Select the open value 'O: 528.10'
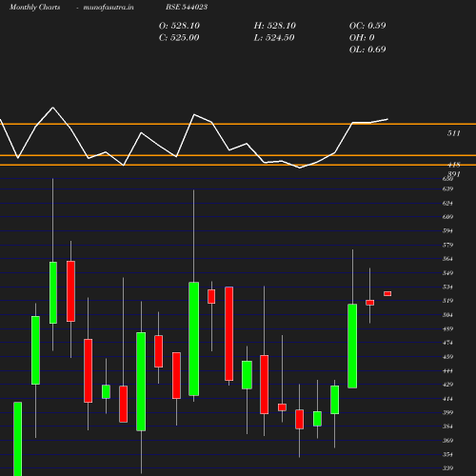Viewport: 476px width, 476px height. click(179, 26)
